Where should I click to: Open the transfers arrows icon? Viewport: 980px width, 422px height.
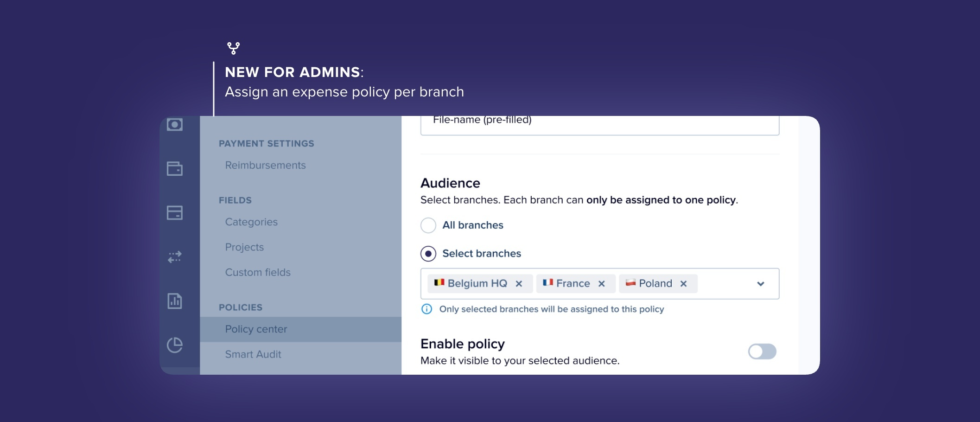coord(175,256)
